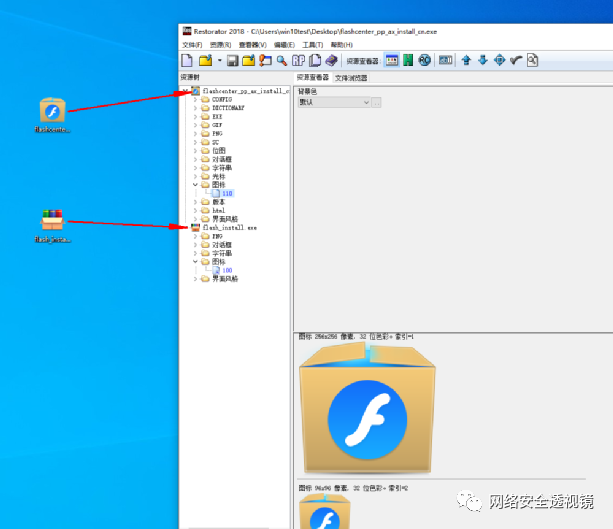Click the '..' button beside background color dropdown

coord(376,102)
